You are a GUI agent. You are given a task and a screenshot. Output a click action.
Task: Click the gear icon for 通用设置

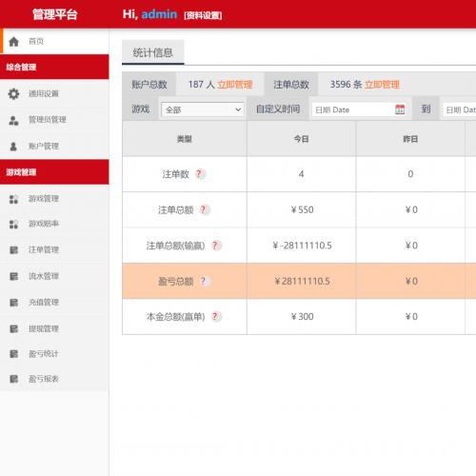(13, 94)
